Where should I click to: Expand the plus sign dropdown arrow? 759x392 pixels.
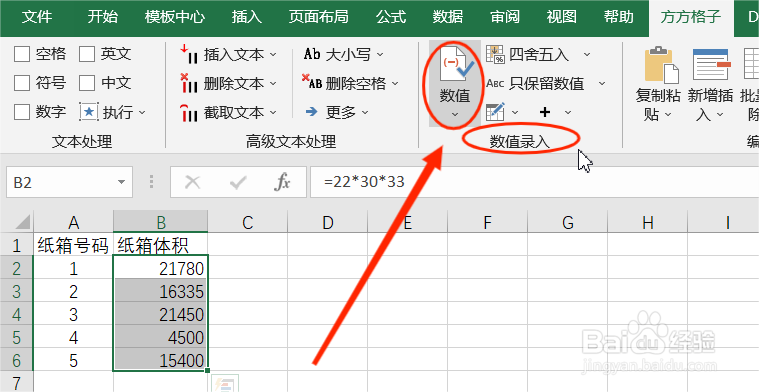click(x=568, y=113)
